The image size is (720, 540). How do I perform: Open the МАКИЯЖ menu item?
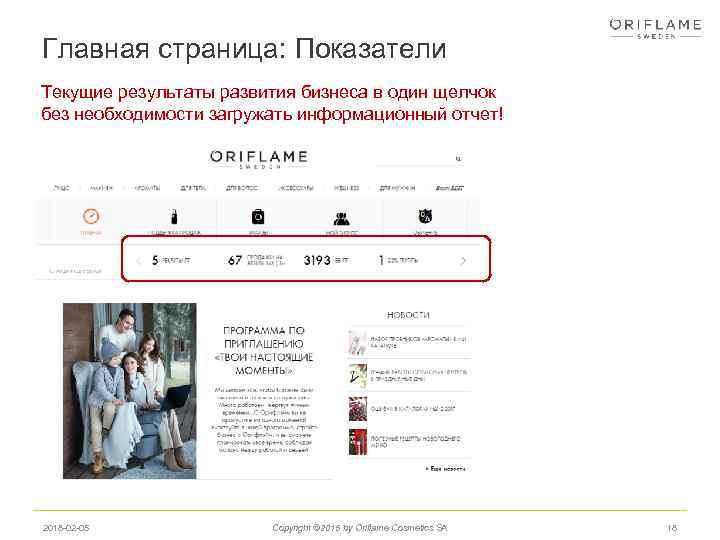[101, 188]
